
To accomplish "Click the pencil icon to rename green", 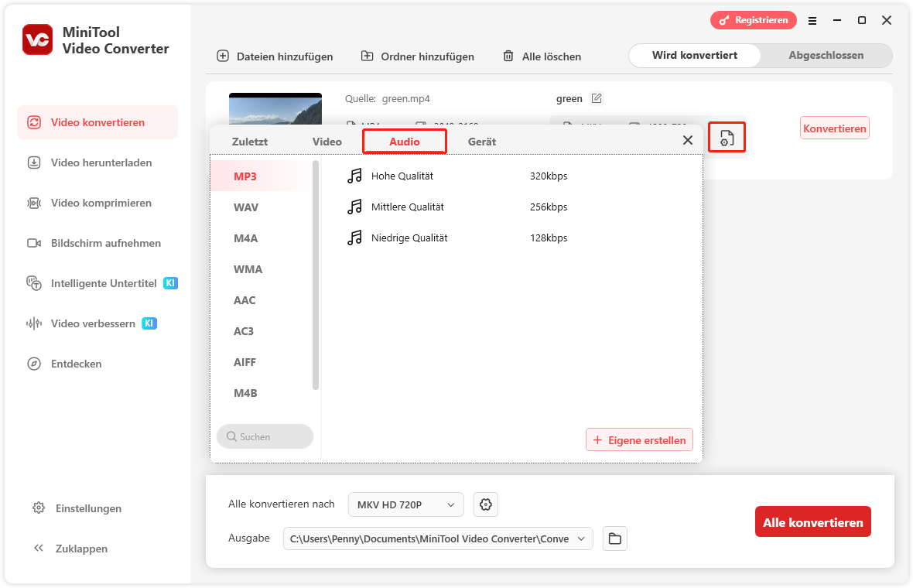I will (597, 98).
